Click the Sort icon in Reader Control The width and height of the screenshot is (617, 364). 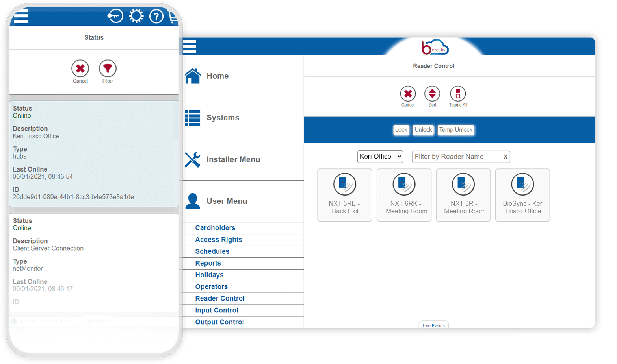tap(432, 94)
